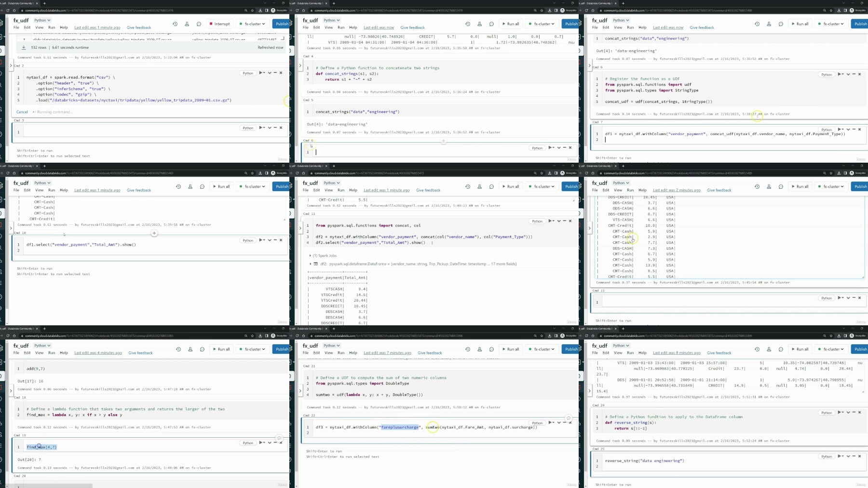Click the 'Out[17]: 16' output text

click(x=30, y=381)
